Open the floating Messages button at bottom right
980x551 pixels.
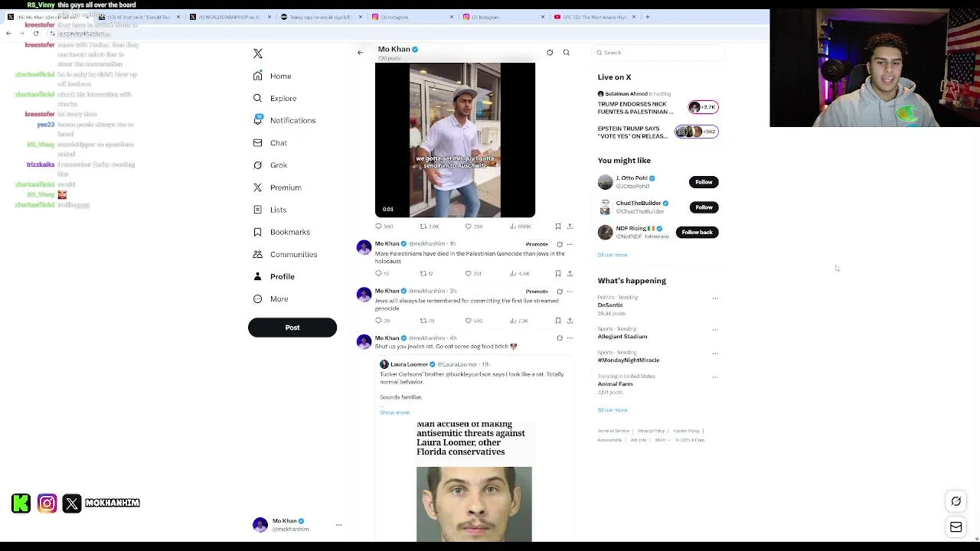pyautogui.click(x=956, y=527)
